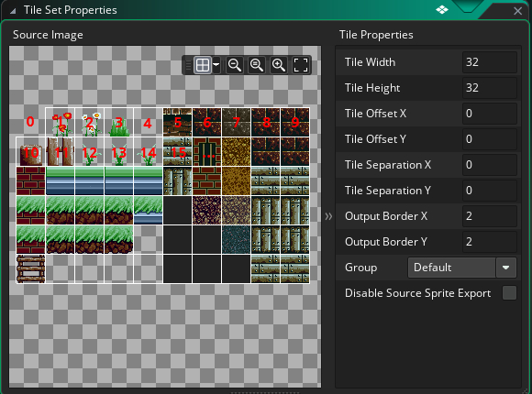Click the Tile Separation X field

point(489,165)
